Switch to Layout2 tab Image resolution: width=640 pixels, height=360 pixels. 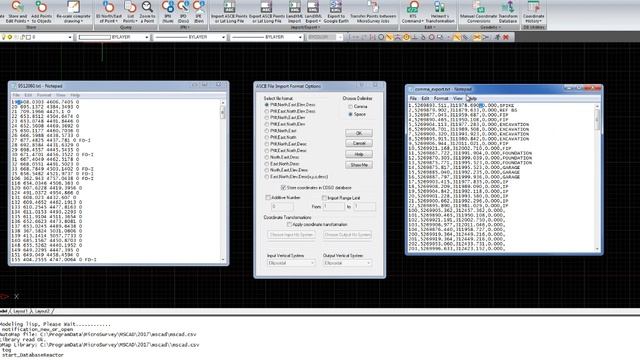coord(42,311)
